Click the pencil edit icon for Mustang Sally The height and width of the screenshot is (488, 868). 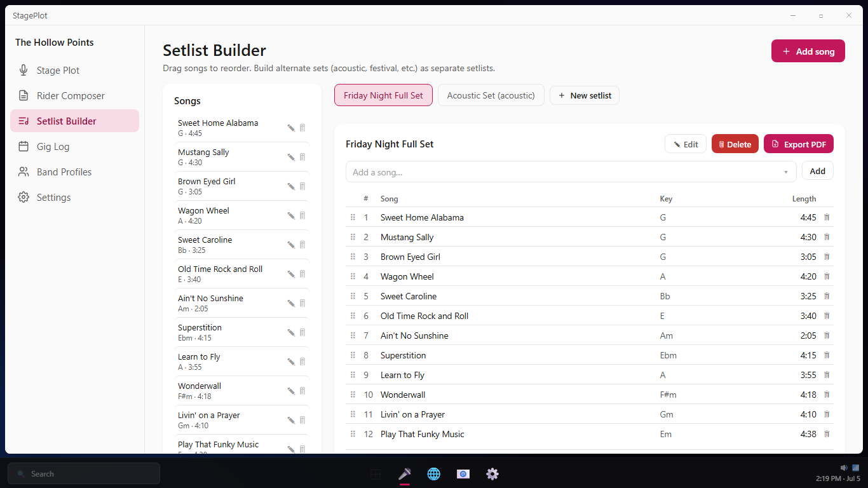coord(291,157)
